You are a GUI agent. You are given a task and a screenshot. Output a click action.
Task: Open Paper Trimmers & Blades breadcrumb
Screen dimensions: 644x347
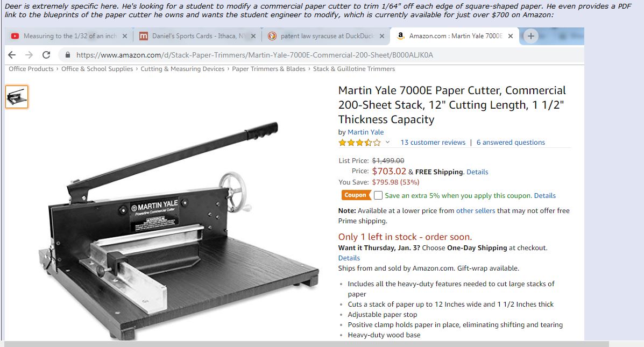click(268, 69)
